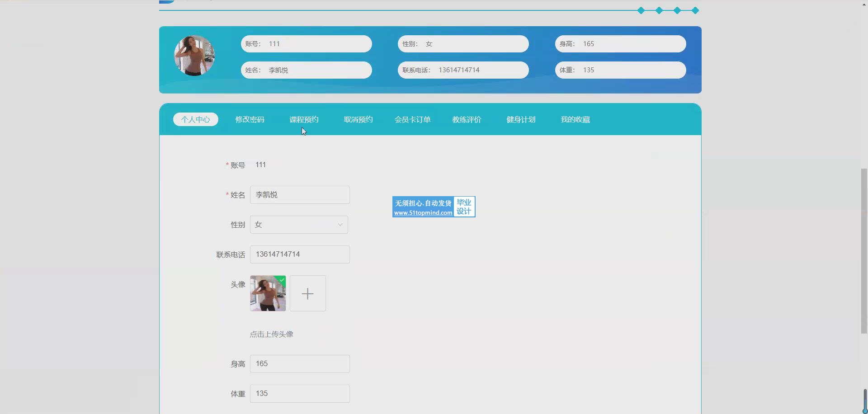Go to the 会员卡订单 tab
Screen dimensions: 868x414
point(412,119)
